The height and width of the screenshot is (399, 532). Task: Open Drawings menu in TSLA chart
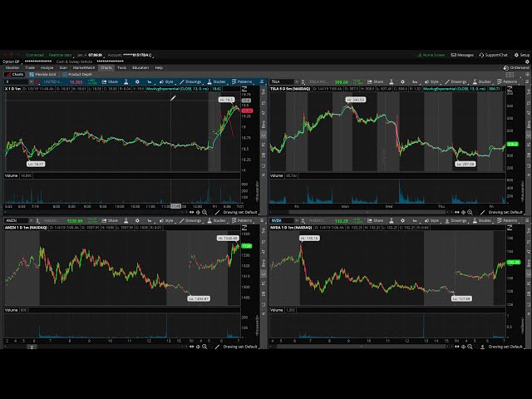click(456, 81)
